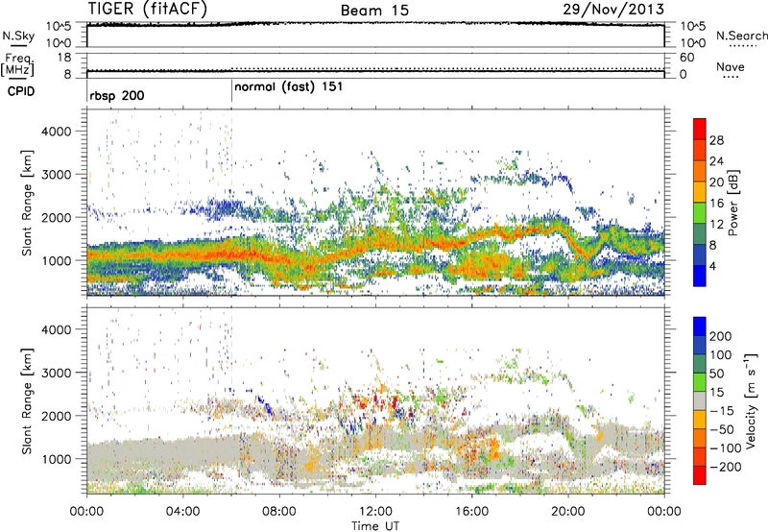Click the 'CPID' row label
The width and height of the screenshot is (768, 532).
(21, 91)
